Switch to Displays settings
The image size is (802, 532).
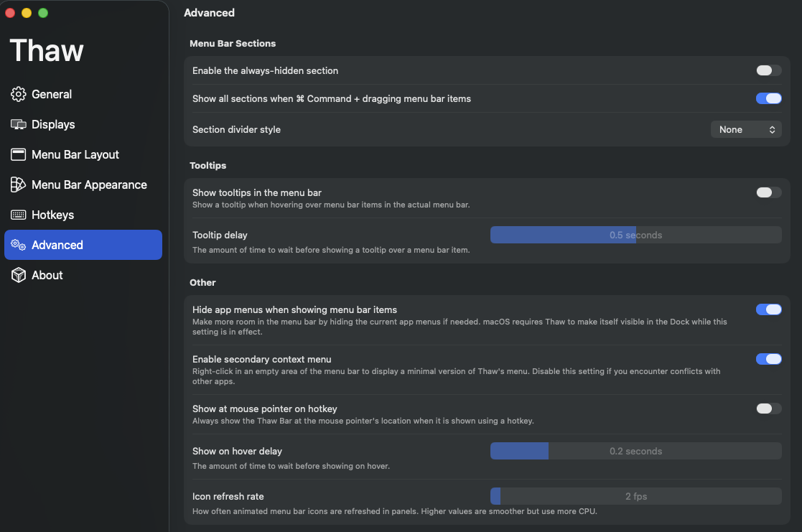click(83, 124)
